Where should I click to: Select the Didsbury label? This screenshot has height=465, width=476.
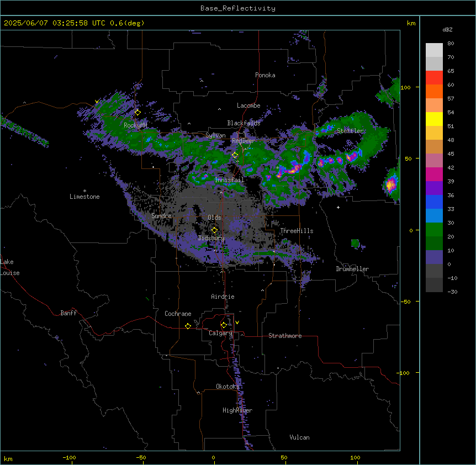click(x=211, y=238)
